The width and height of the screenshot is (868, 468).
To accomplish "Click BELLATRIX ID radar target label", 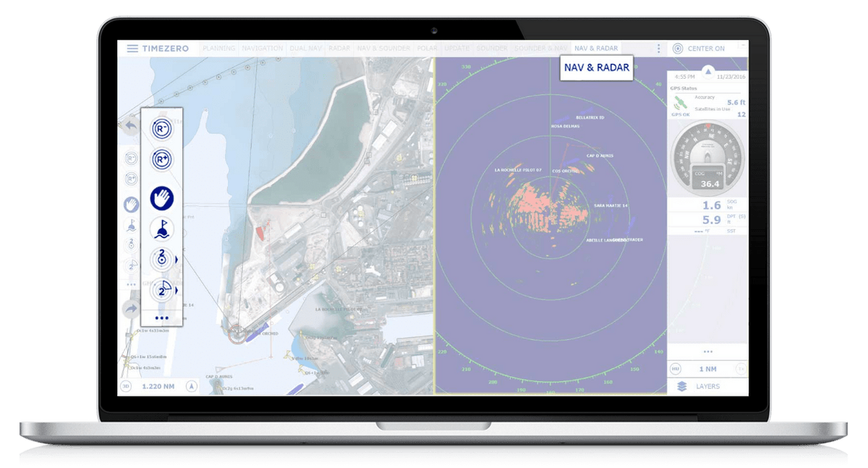I will (x=590, y=117).
